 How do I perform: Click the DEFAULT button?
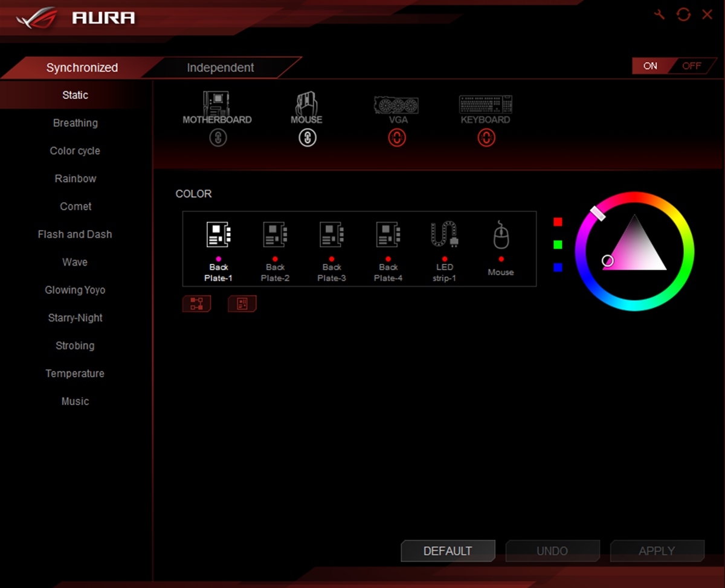tap(448, 551)
